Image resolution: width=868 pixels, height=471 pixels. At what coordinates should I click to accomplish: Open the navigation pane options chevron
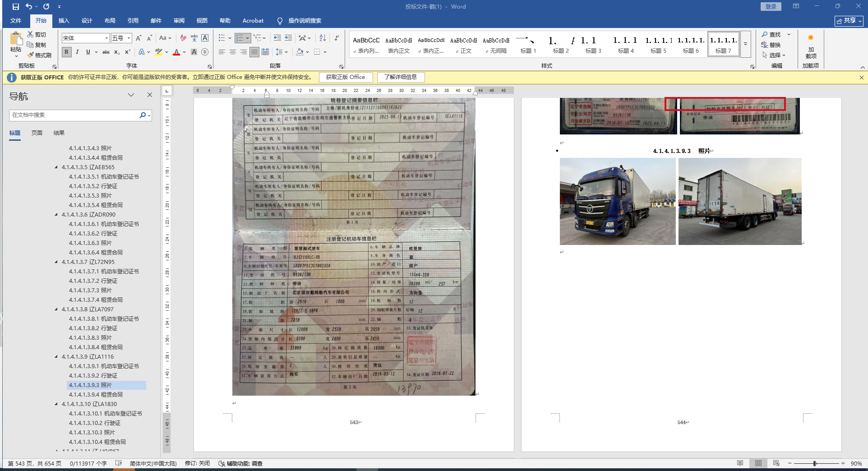click(131, 95)
